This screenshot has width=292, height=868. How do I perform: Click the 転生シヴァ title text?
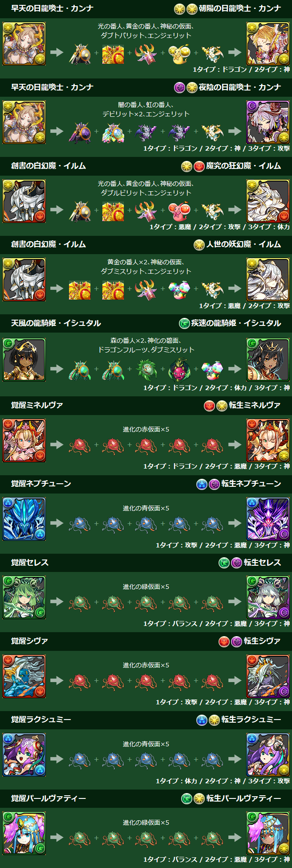tap(262, 641)
